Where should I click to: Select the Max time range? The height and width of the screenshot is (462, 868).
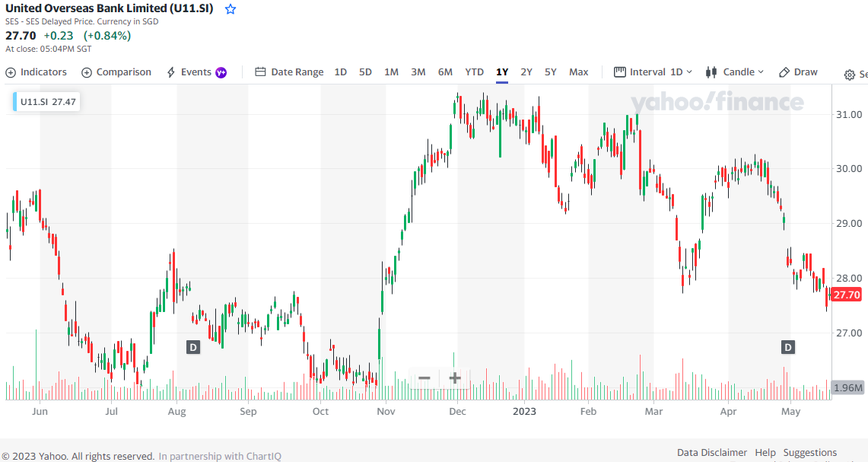[578, 72]
